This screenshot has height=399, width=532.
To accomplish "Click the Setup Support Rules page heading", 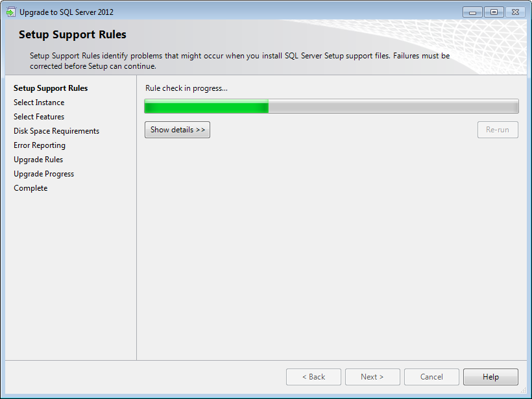I will coord(72,34).
